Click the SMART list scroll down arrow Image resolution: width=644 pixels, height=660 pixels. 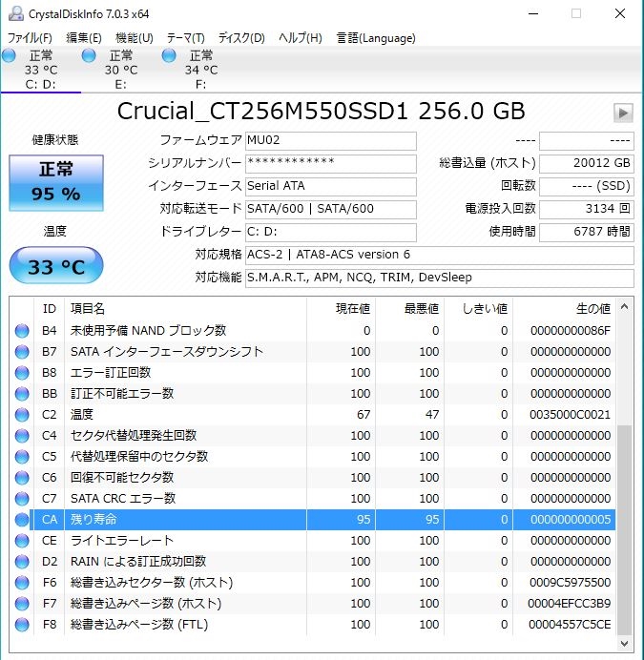coord(625,644)
